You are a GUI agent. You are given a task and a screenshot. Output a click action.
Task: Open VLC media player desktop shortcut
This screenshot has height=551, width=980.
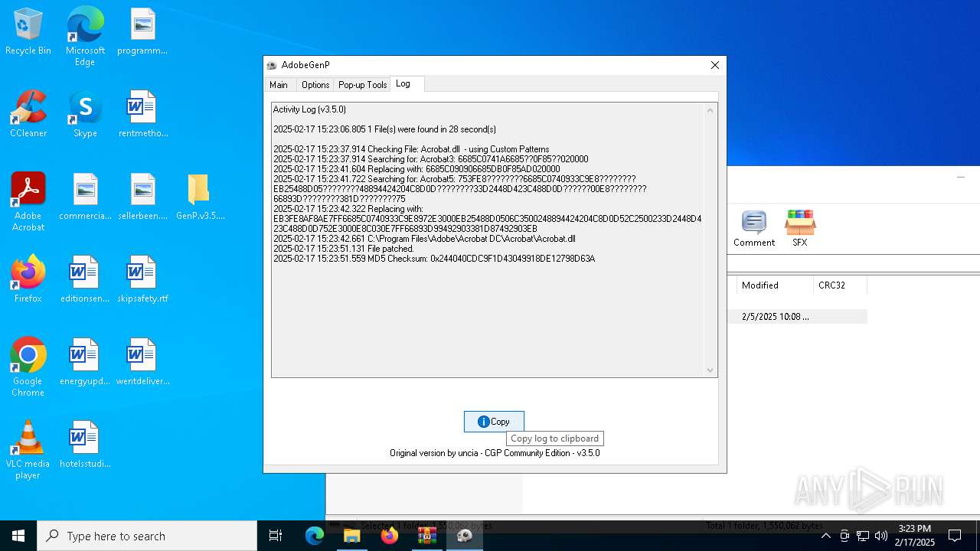pos(28,450)
